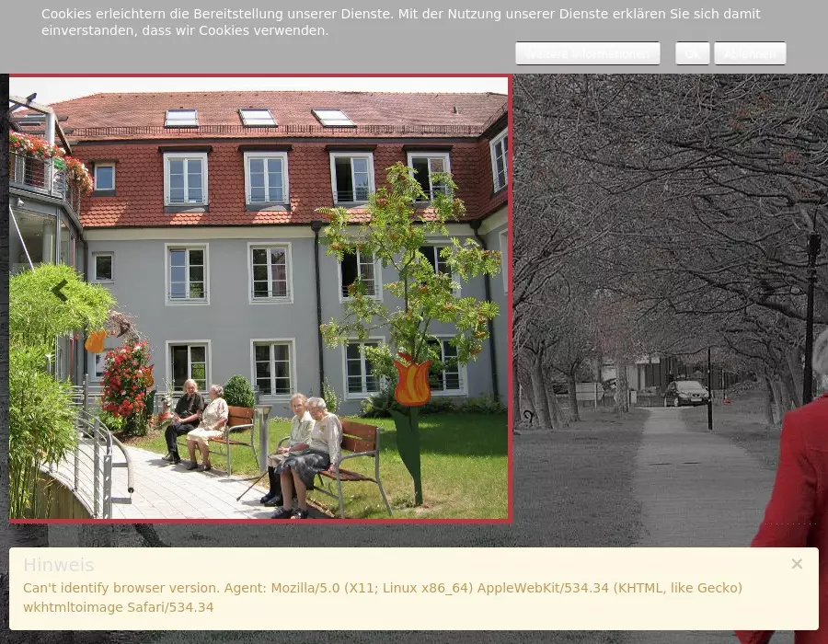Click the middle skylight on the roof
Viewport: 828px width, 644px height.
point(258,117)
